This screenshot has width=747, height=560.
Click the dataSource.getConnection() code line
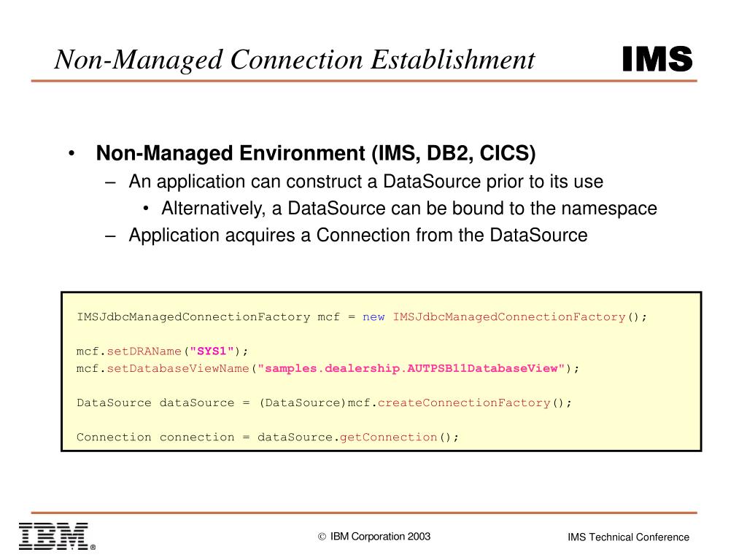point(267,437)
